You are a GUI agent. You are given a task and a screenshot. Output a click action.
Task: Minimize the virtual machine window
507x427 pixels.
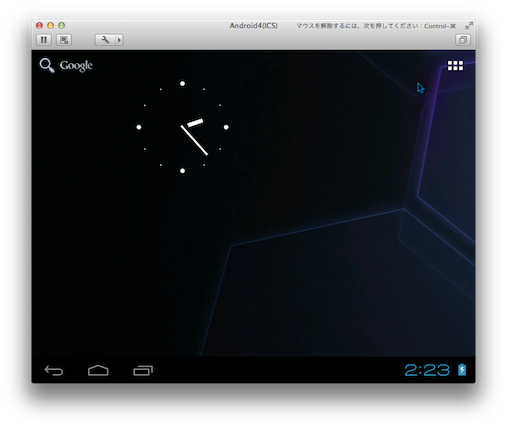(x=50, y=25)
